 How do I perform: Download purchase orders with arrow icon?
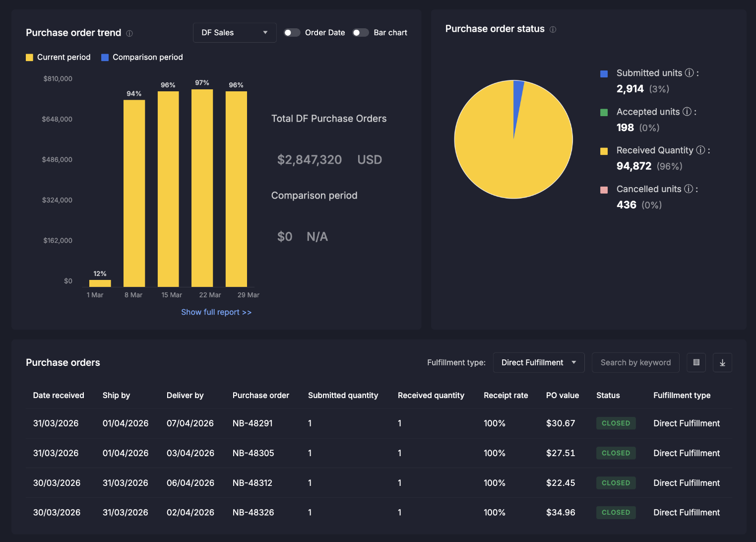722,362
